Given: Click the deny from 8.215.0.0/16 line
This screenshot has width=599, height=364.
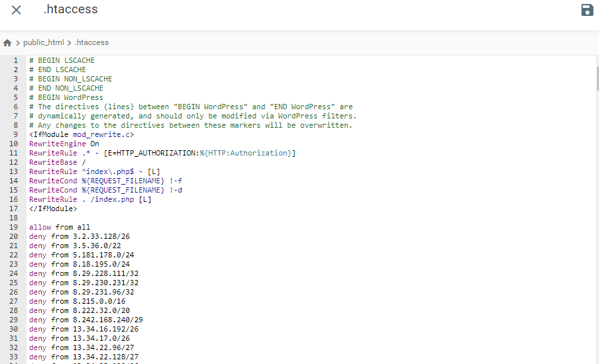Looking at the screenshot, I should 77,301.
